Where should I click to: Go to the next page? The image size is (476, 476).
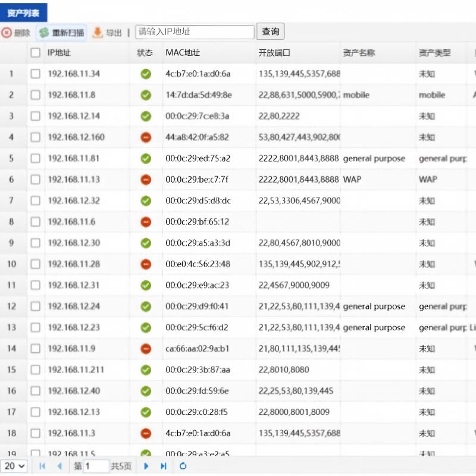tap(146, 466)
